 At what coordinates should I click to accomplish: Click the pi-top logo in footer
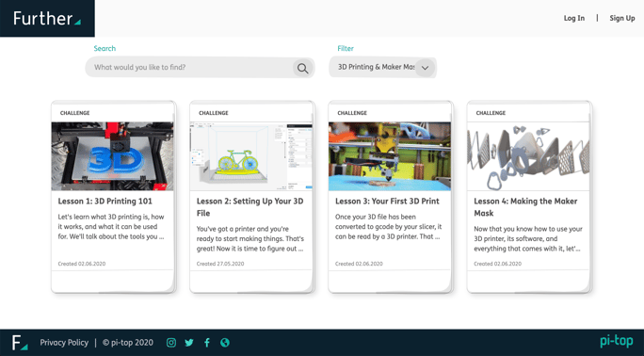616,341
